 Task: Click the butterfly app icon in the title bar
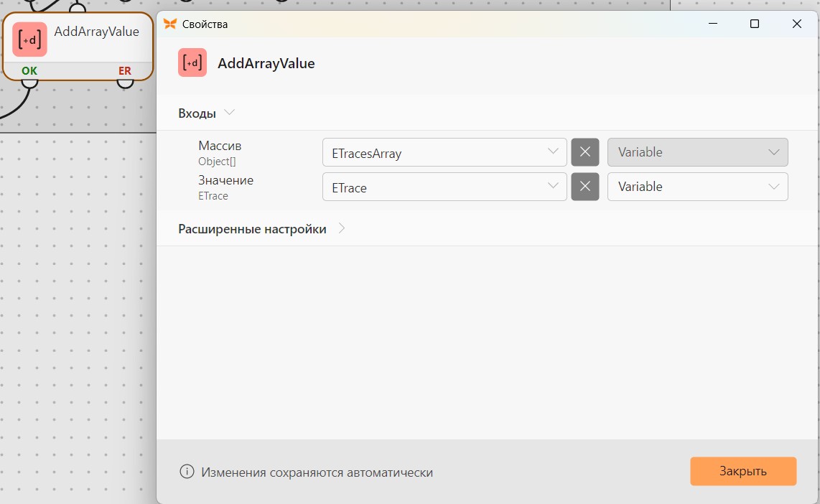pos(170,24)
